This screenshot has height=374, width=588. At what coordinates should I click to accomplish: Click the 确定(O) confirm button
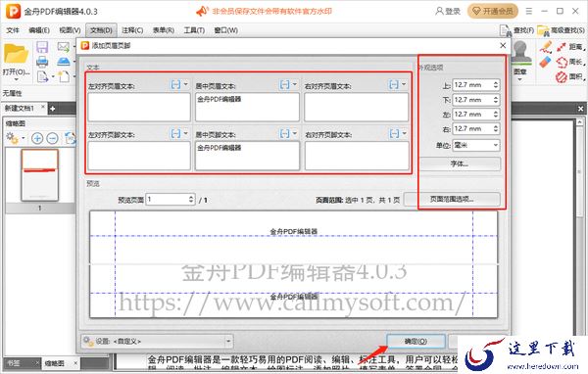416,342
